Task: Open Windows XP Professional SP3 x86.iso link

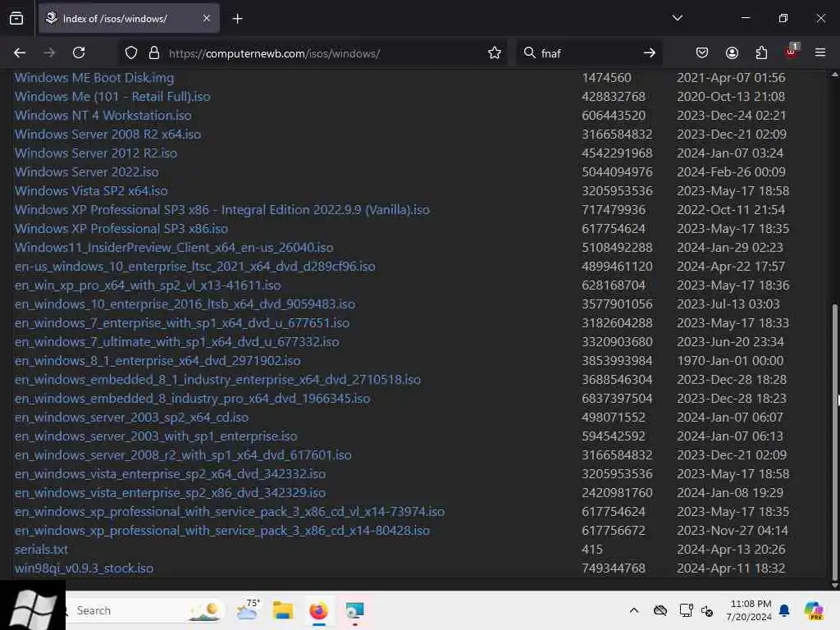Action: point(121,229)
